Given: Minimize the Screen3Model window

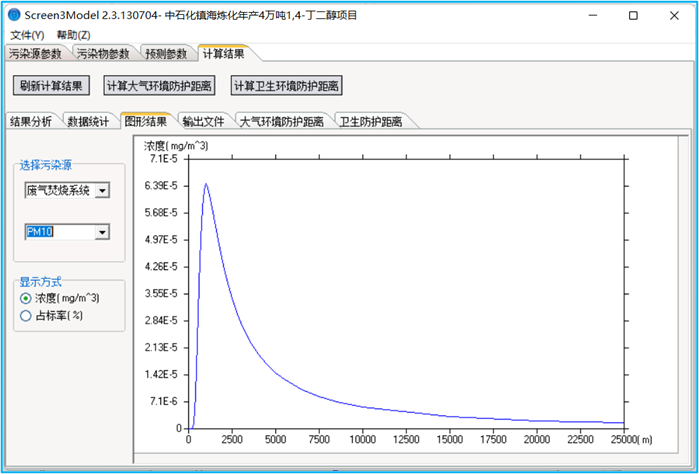Looking at the screenshot, I should coord(592,15).
